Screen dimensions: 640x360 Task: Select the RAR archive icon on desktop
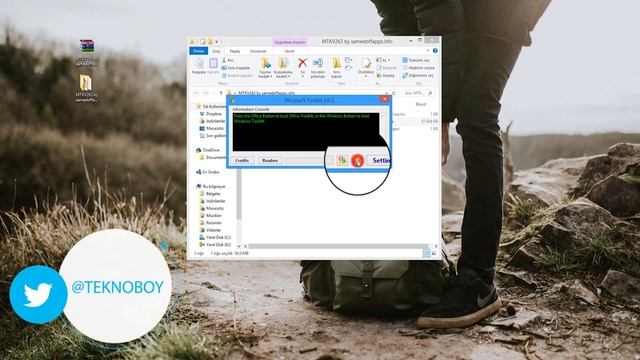click(x=87, y=53)
